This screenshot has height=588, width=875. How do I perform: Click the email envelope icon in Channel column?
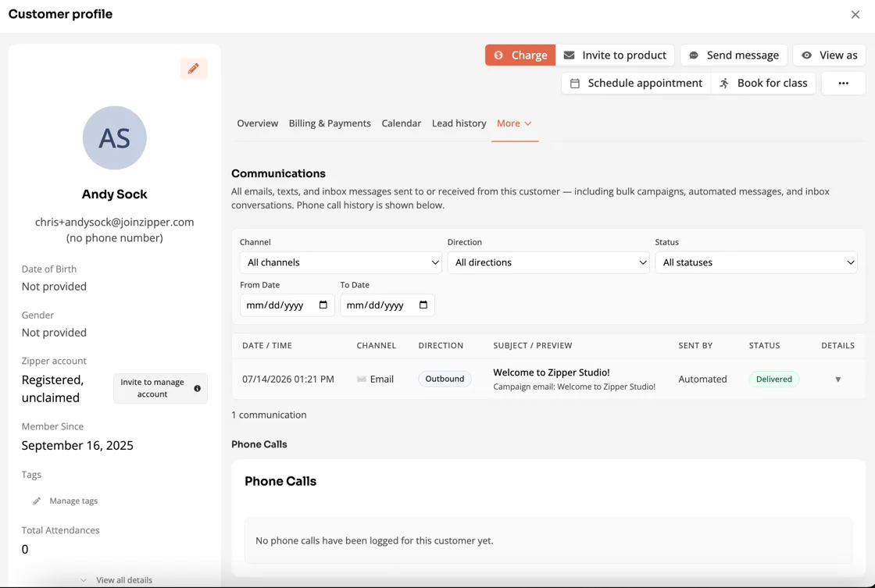click(x=362, y=380)
